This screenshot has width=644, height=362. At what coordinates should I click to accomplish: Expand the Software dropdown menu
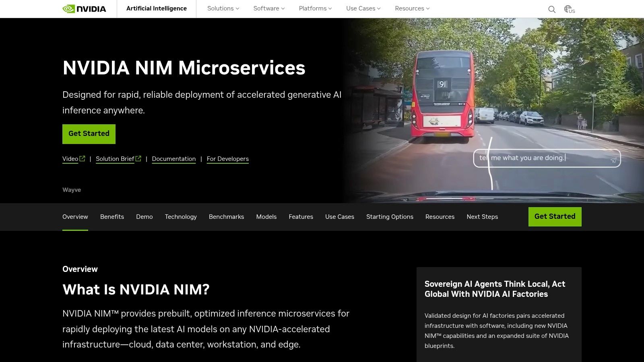269,8
